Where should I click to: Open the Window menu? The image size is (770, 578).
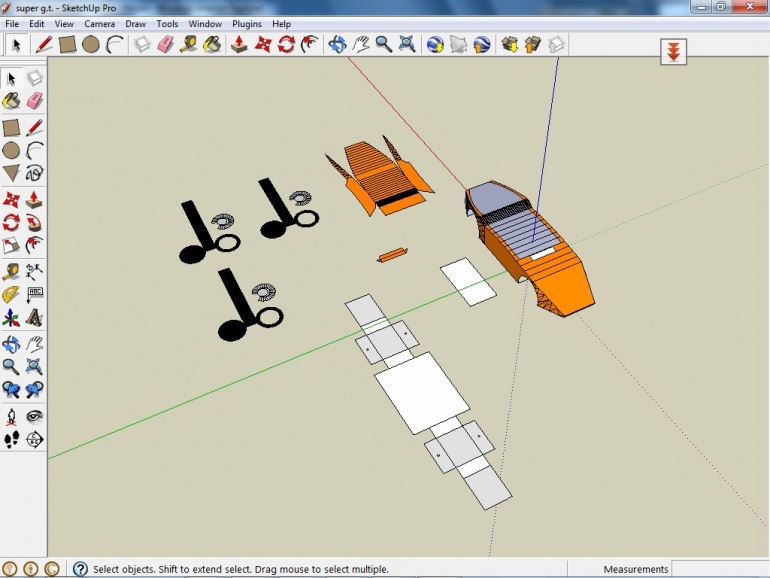[205, 24]
